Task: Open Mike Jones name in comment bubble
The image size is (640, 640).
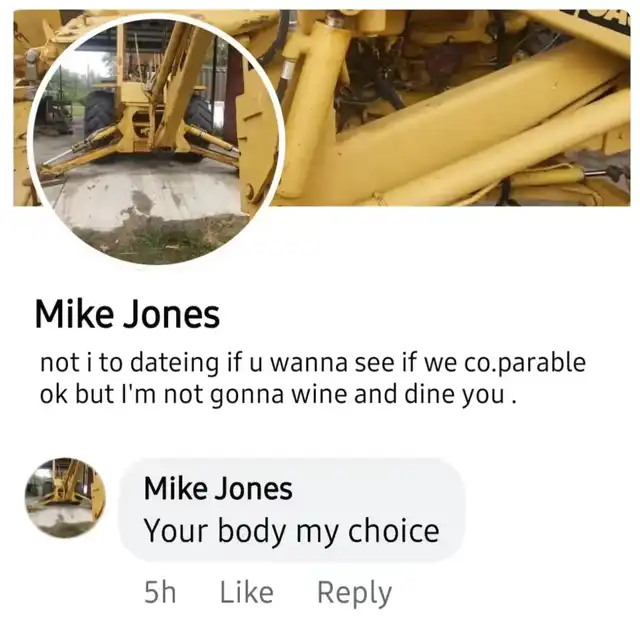Action: [x=218, y=489]
